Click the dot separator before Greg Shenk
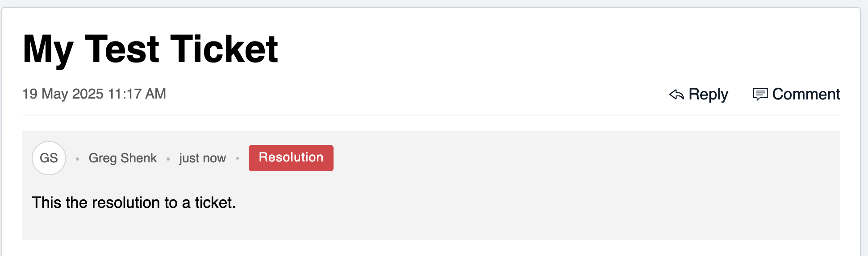Image resolution: width=868 pixels, height=256 pixels. [x=77, y=159]
